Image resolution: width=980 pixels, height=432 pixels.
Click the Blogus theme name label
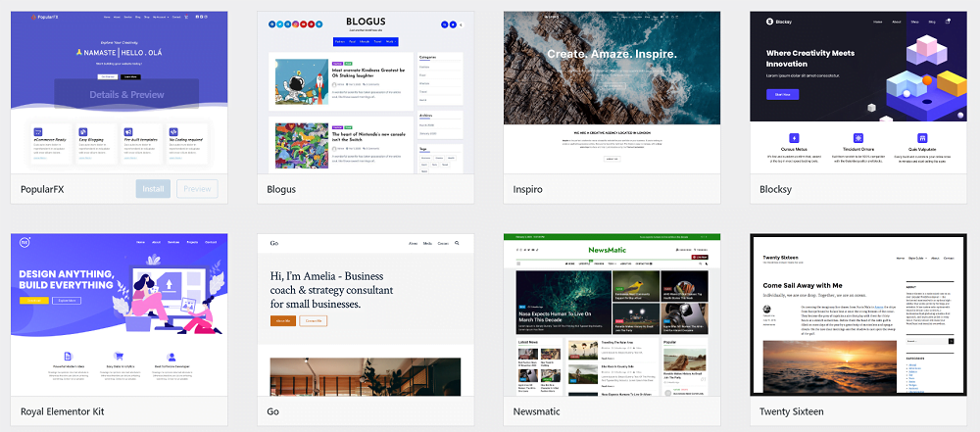pos(281,189)
